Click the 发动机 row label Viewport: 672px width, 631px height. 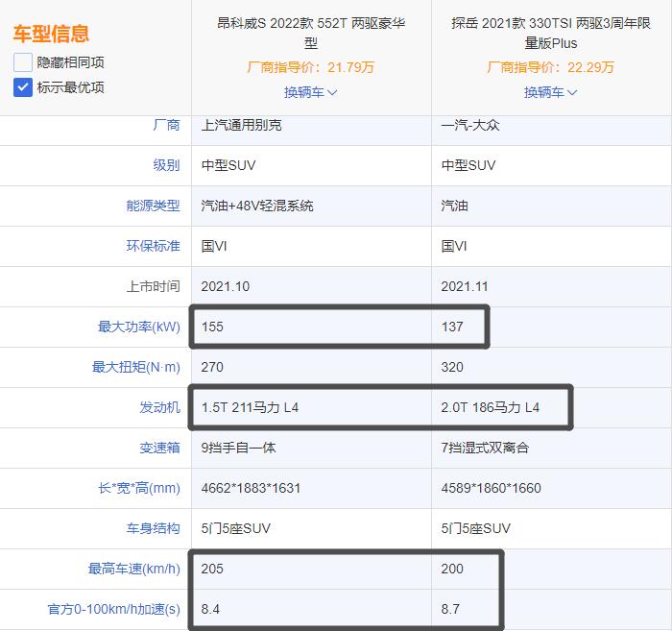click(x=160, y=407)
